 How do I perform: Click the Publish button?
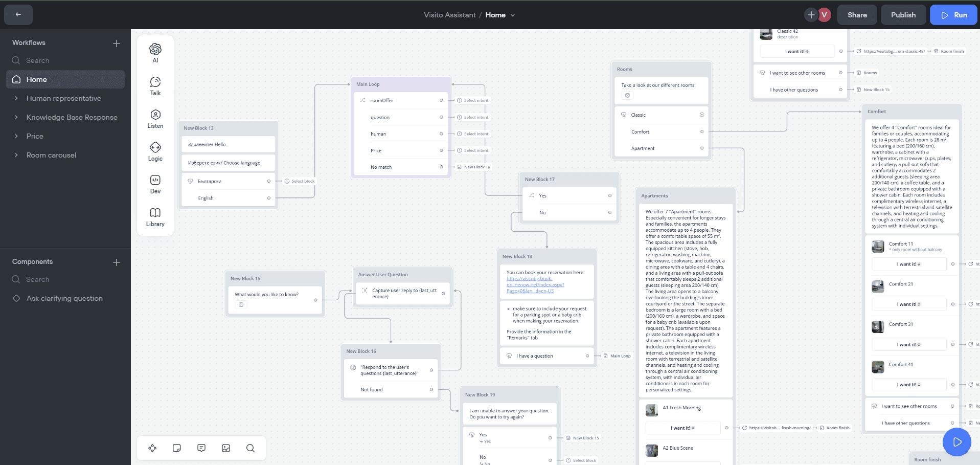pos(903,15)
